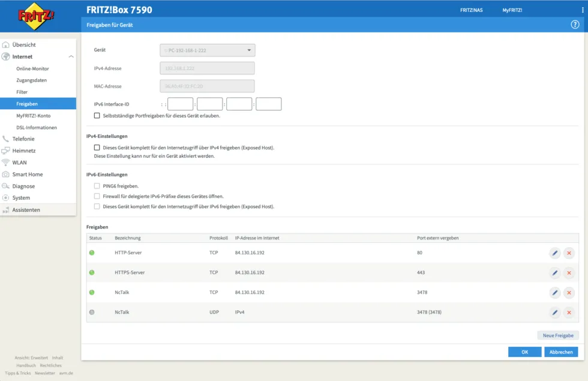The height and width of the screenshot is (381, 588).
Task: Click the first IPv6 Interface-ID field
Action: pyautogui.click(x=180, y=104)
